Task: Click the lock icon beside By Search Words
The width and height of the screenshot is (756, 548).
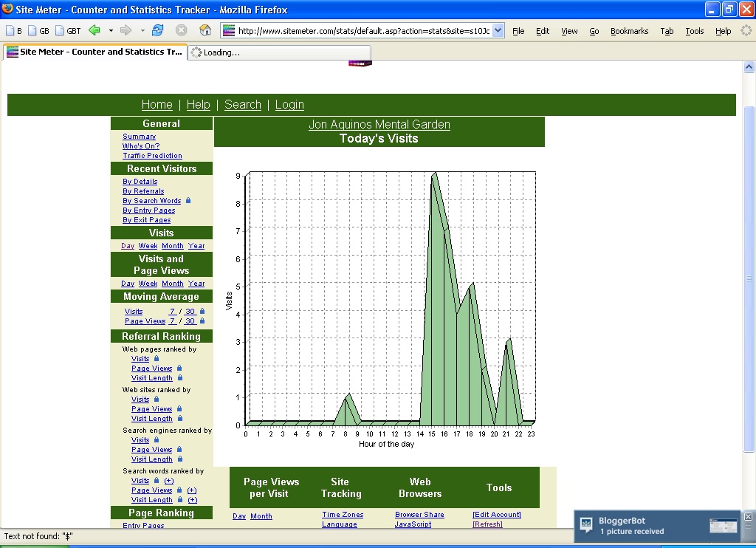Action: (188, 200)
